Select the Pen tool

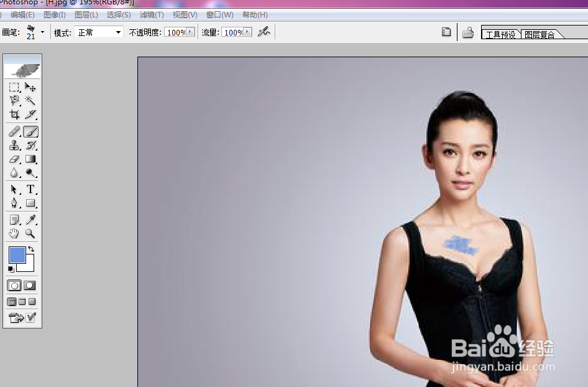click(x=14, y=203)
